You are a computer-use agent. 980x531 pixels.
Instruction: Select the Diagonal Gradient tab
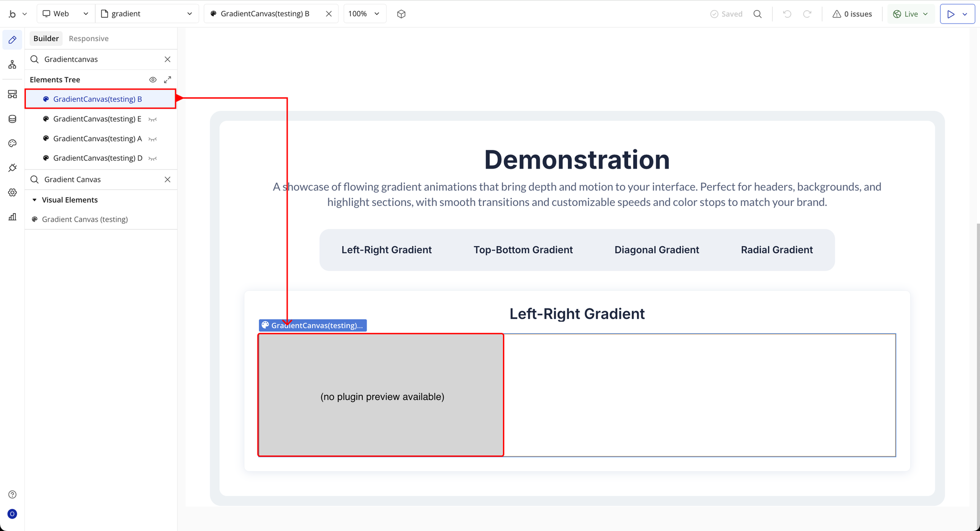(x=657, y=250)
